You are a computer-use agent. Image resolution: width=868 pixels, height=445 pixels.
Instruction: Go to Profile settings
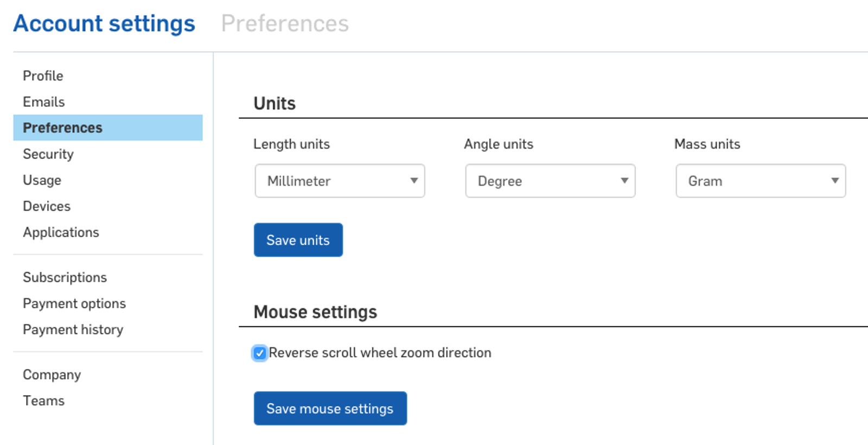[43, 76]
